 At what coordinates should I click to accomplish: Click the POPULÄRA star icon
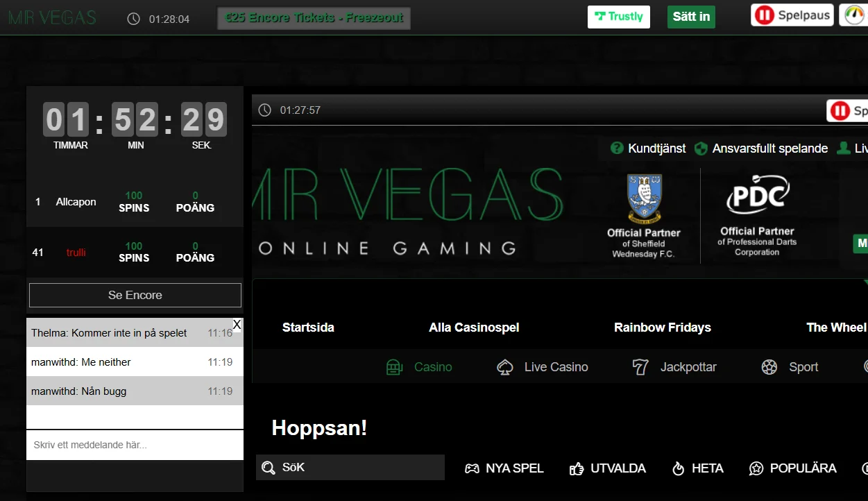tap(756, 469)
